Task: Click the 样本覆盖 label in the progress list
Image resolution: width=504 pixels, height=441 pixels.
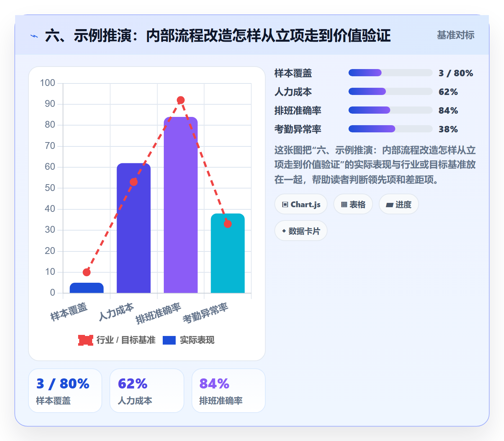Action: (293, 73)
